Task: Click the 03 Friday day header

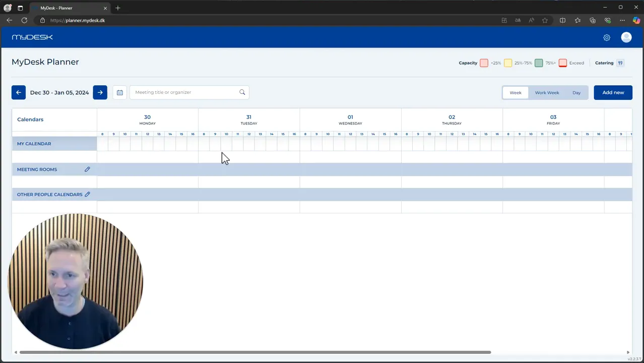Action: coord(553,119)
